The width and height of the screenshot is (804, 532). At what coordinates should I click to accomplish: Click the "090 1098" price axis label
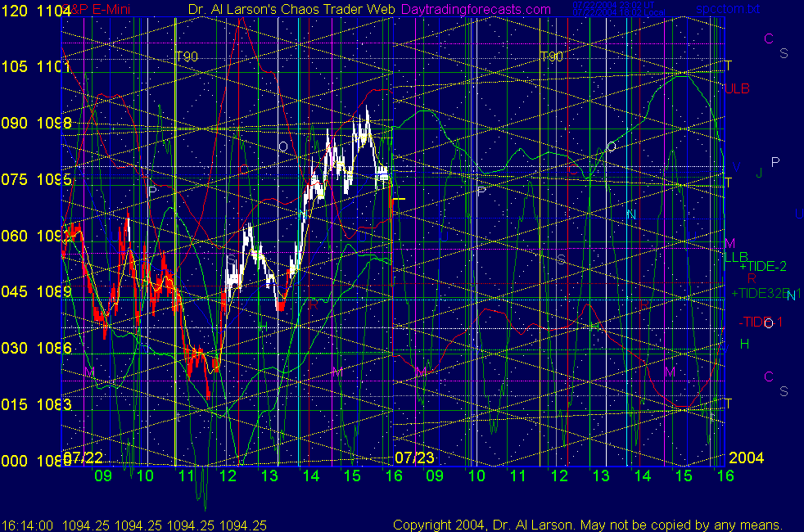point(36,123)
